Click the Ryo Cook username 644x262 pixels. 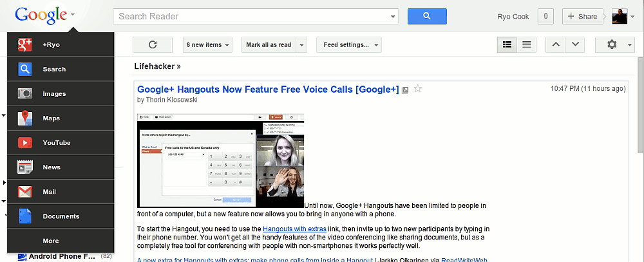click(513, 17)
